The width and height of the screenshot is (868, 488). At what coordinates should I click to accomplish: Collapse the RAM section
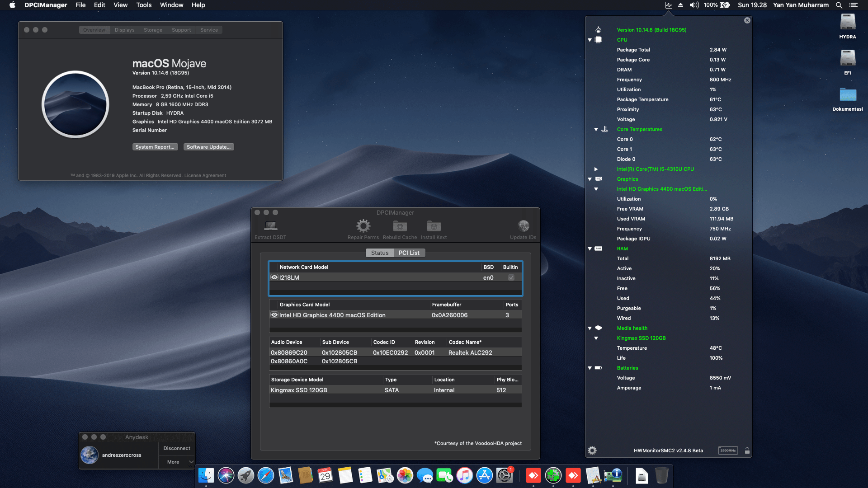(590, 249)
